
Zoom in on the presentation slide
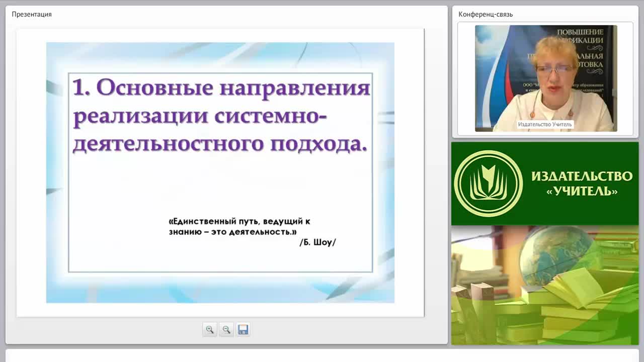click(210, 330)
